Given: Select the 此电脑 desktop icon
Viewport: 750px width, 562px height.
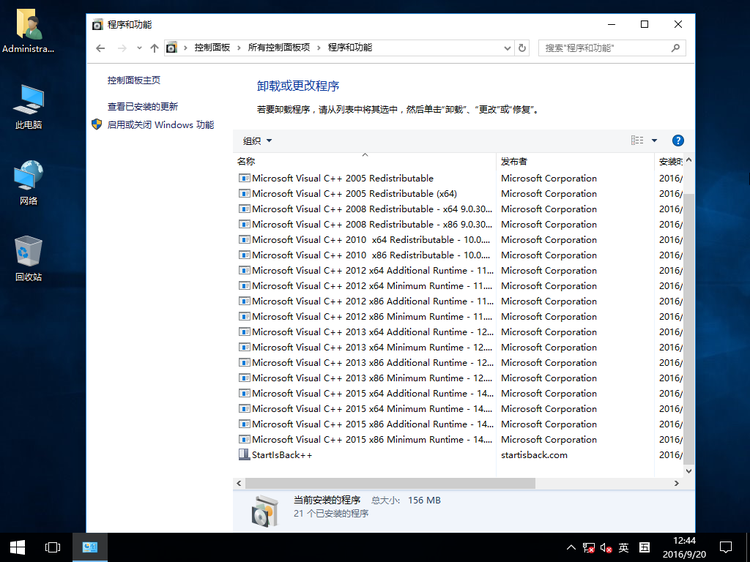Looking at the screenshot, I should coord(28,107).
